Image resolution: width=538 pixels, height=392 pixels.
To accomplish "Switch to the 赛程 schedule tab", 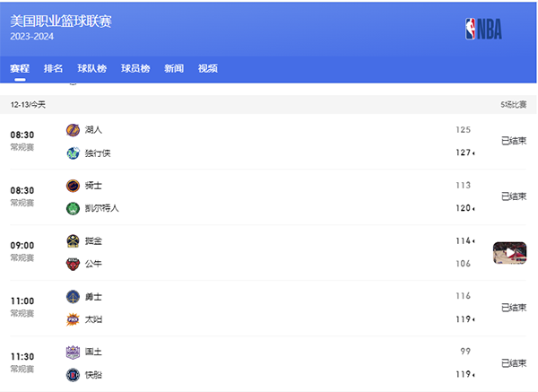I will [20, 68].
